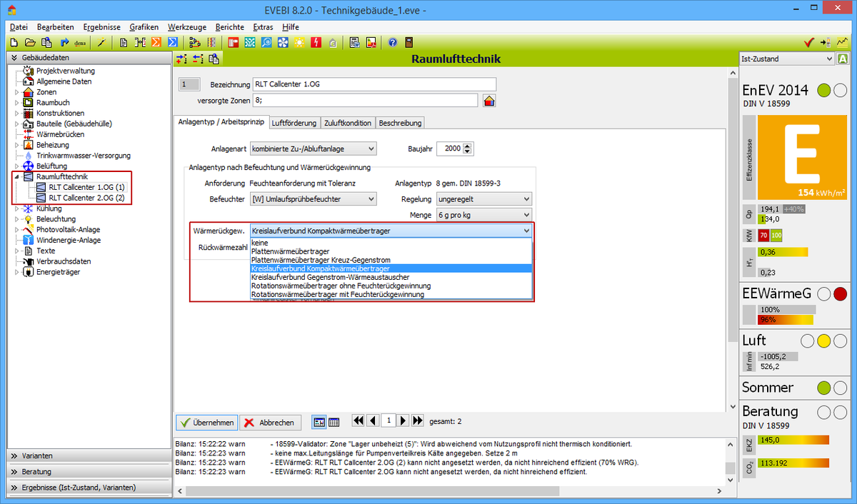Image resolution: width=857 pixels, height=504 pixels.
Task: Open the Extras menu
Action: 263,26
